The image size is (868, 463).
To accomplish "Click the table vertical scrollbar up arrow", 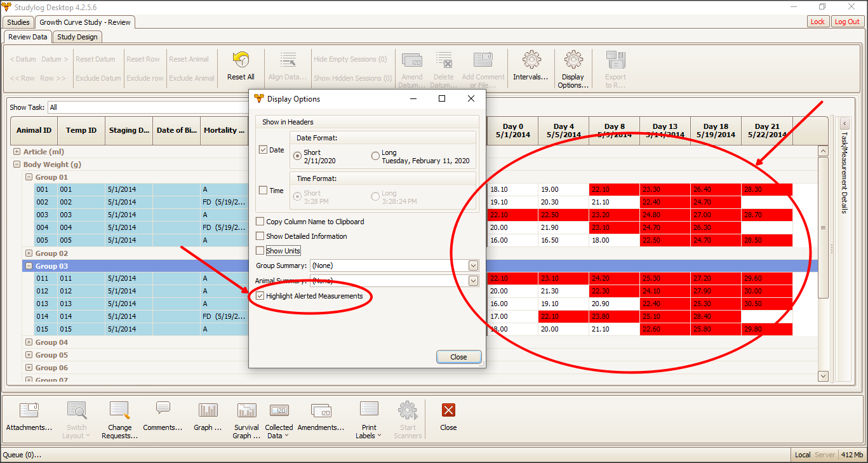I will click(x=823, y=151).
